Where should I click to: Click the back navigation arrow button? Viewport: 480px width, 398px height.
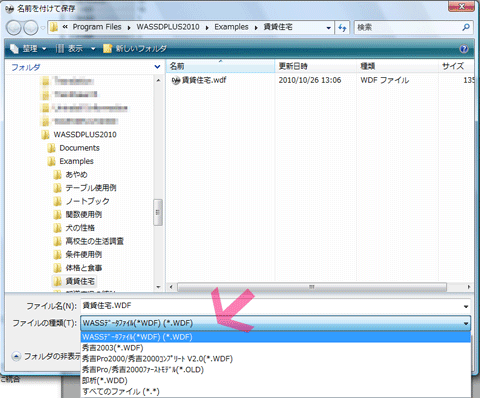14,28
